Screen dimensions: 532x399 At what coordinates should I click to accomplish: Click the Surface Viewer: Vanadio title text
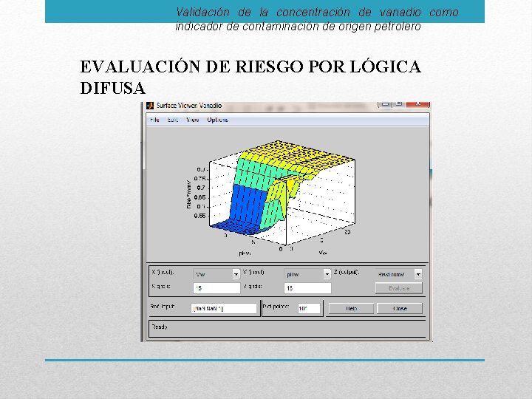tap(189, 106)
